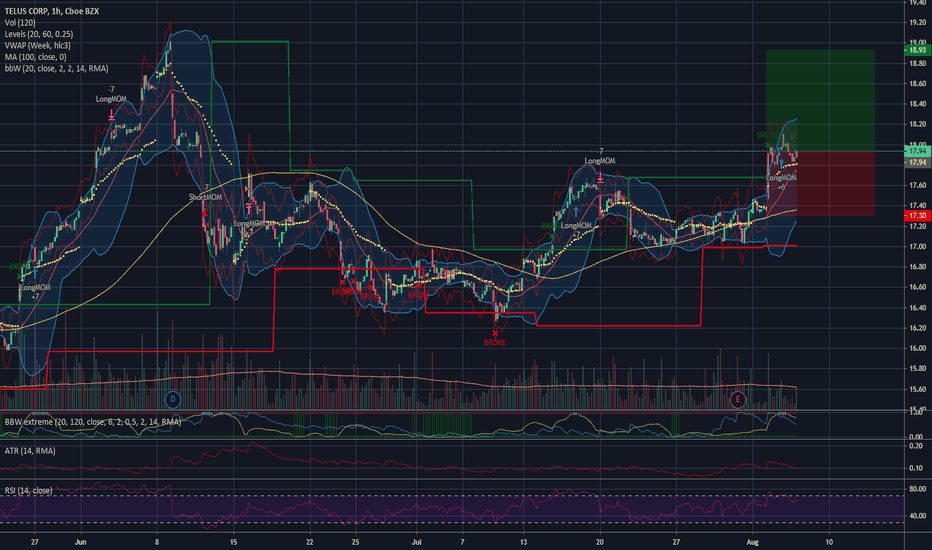Click the Jul date on time axis
The height and width of the screenshot is (550, 932).
click(416, 542)
